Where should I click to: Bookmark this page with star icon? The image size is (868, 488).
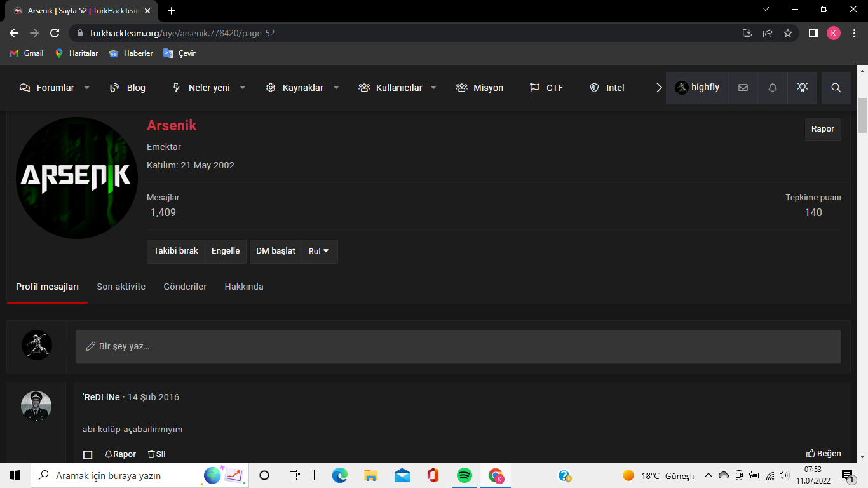(788, 33)
